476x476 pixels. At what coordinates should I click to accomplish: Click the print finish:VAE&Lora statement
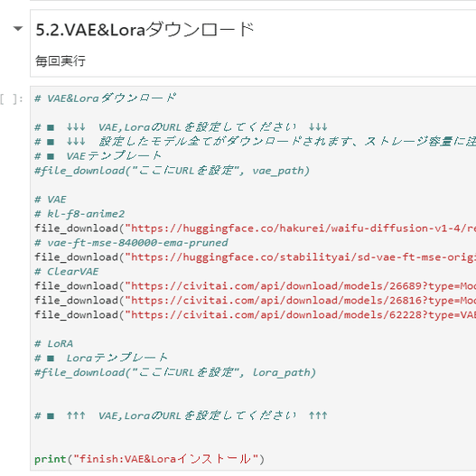pyautogui.click(x=149, y=459)
